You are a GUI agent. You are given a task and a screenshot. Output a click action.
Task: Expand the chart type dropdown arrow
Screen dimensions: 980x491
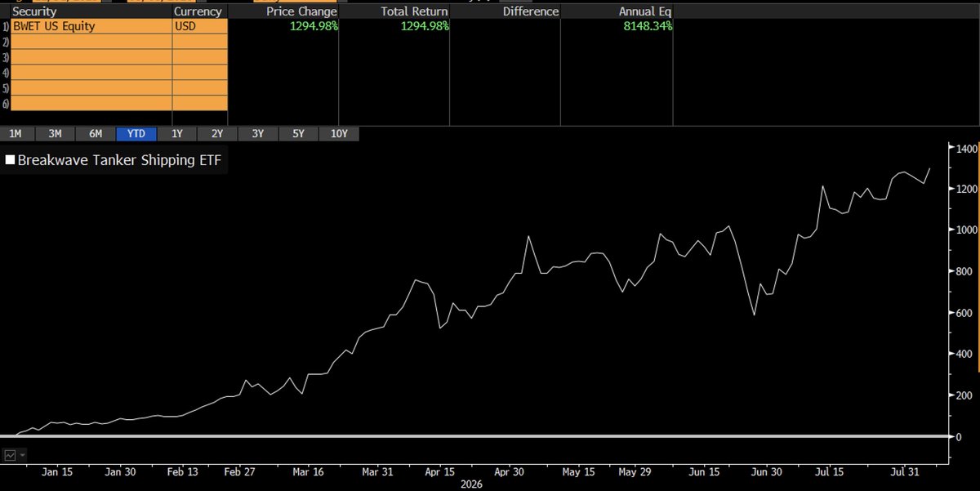coord(22,455)
